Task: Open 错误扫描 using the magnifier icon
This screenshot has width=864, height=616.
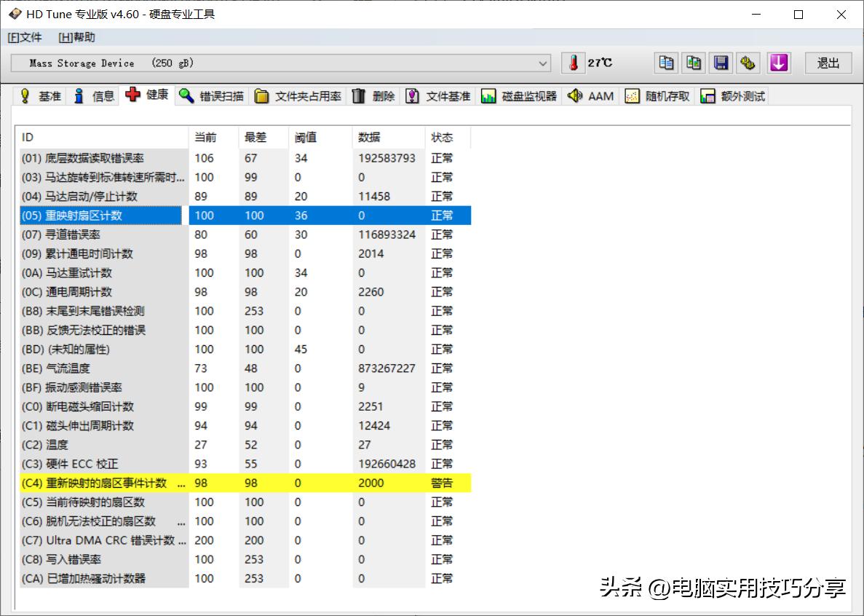Action: tap(211, 95)
